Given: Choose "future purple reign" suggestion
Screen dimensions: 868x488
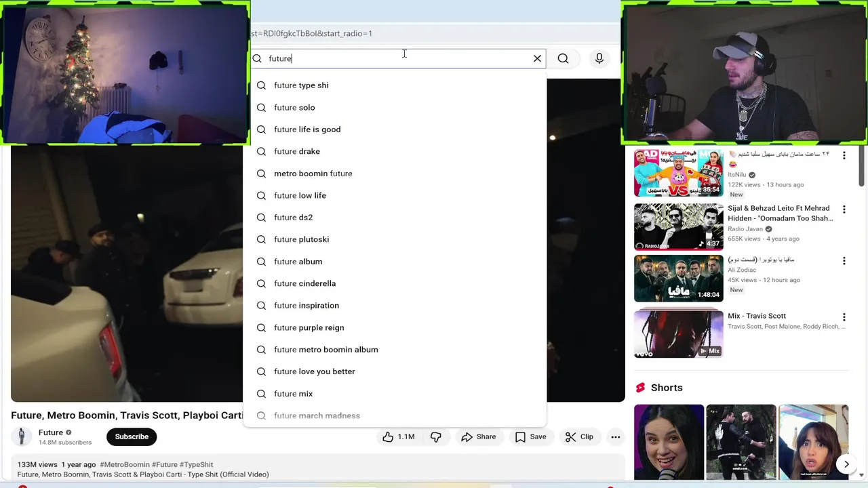Looking at the screenshot, I should point(395,327).
